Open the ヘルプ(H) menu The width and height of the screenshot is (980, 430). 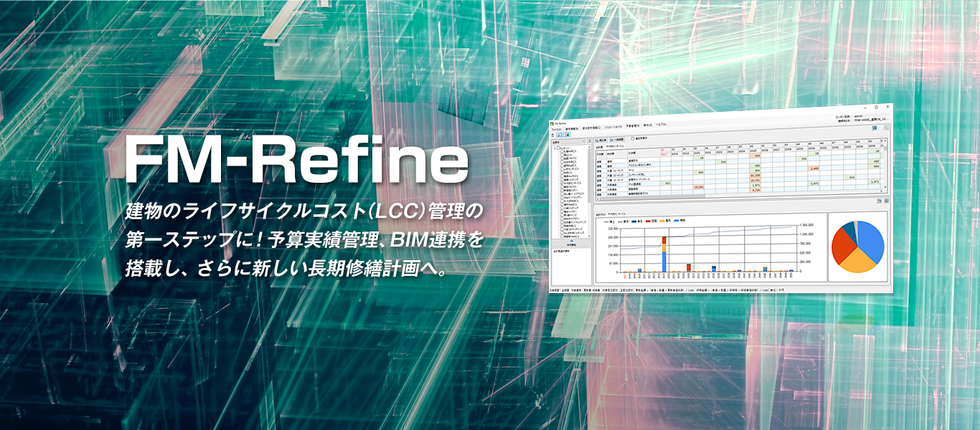(661, 125)
